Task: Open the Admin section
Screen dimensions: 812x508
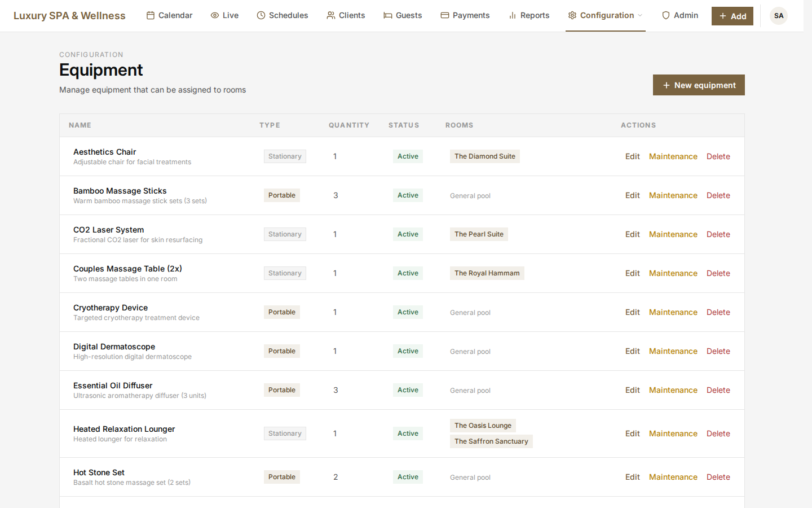Action: pos(680,15)
